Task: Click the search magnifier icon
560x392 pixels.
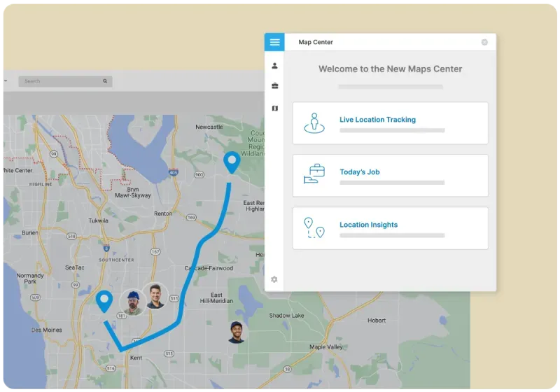Action: point(106,81)
